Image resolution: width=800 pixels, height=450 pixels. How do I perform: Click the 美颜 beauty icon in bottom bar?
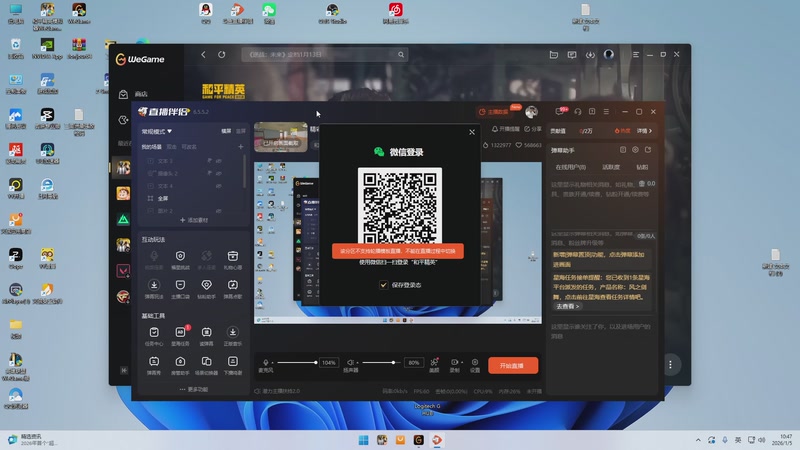tap(434, 363)
